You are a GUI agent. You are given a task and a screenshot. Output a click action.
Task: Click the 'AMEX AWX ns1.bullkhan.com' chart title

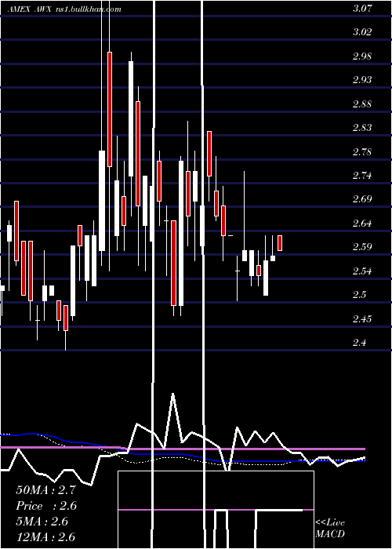tap(64, 9)
